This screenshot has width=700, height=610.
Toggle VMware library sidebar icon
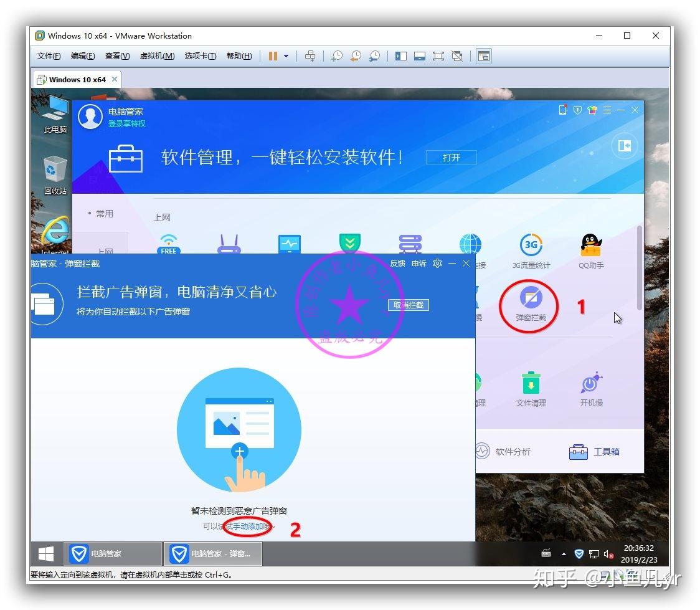tap(401, 56)
